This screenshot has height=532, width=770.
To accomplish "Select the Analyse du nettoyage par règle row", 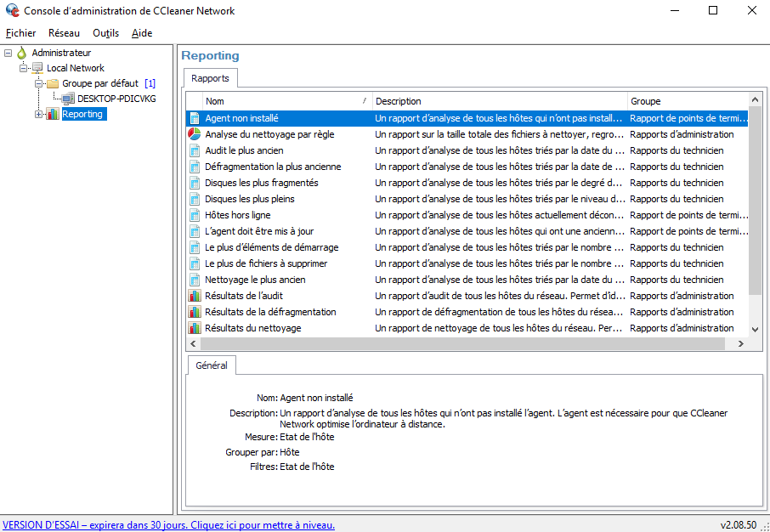I will coord(467,134).
